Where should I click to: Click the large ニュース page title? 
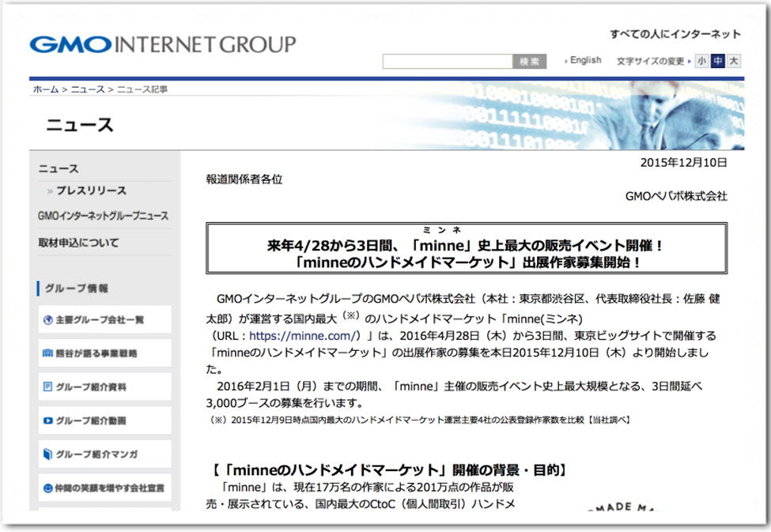pos(80,125)
